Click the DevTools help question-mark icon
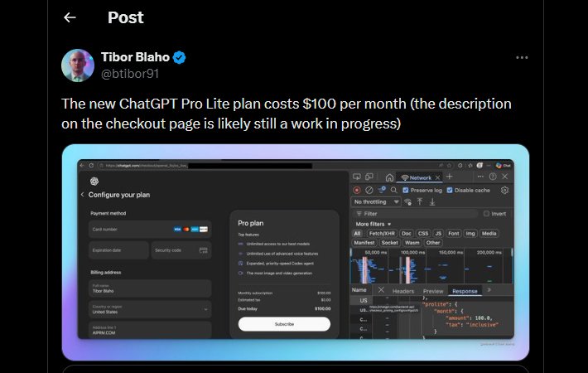The width and height of the screenshot is (588, 373). [493, 177]
